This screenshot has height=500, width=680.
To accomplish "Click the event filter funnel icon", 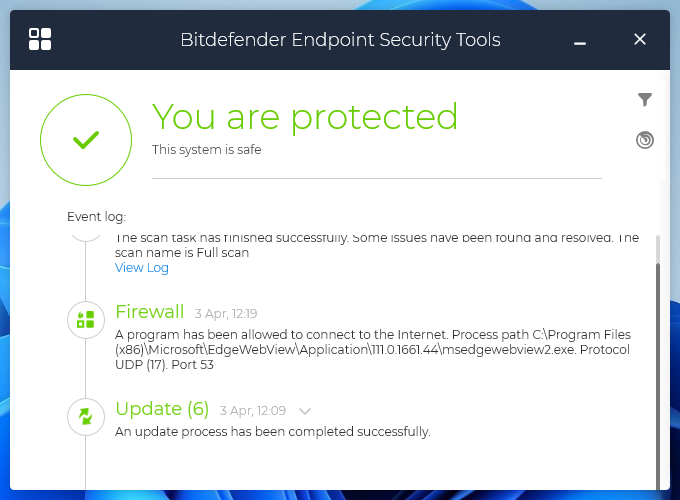I will pyautogui.click(x=645, y=99).
